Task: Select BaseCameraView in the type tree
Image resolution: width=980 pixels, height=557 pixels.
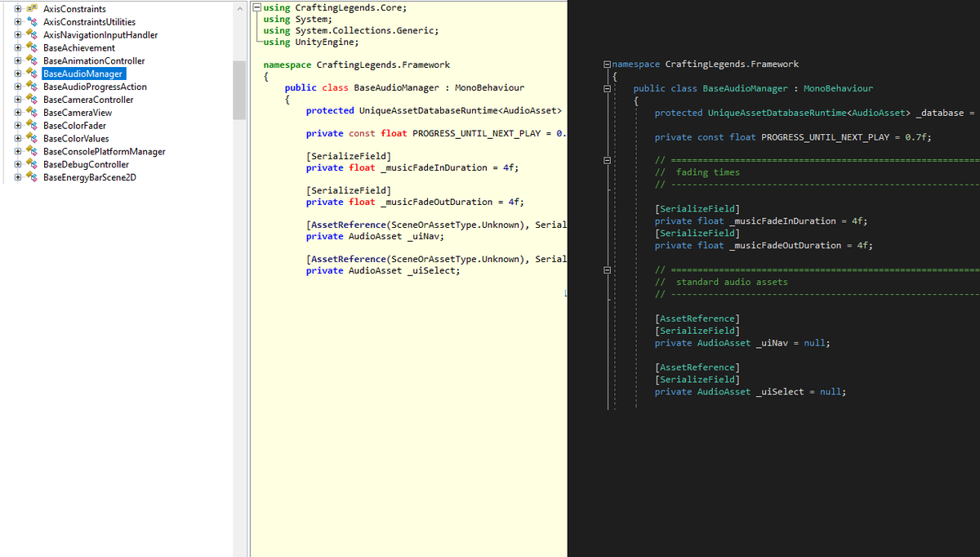Action: (78, 113)
